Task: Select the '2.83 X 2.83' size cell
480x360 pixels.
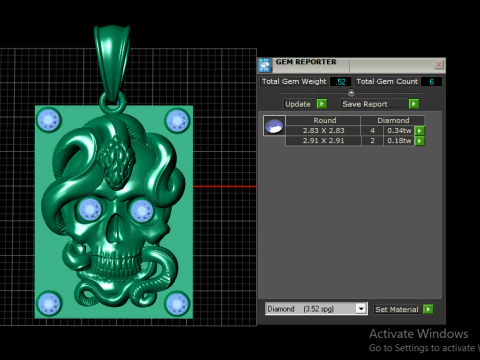Action: [x=323, y=131]
